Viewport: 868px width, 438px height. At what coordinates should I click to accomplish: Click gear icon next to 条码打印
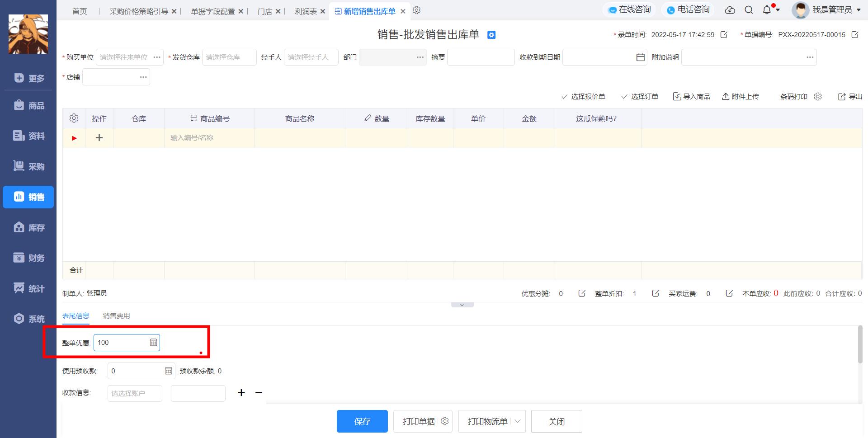pos(818,97)
